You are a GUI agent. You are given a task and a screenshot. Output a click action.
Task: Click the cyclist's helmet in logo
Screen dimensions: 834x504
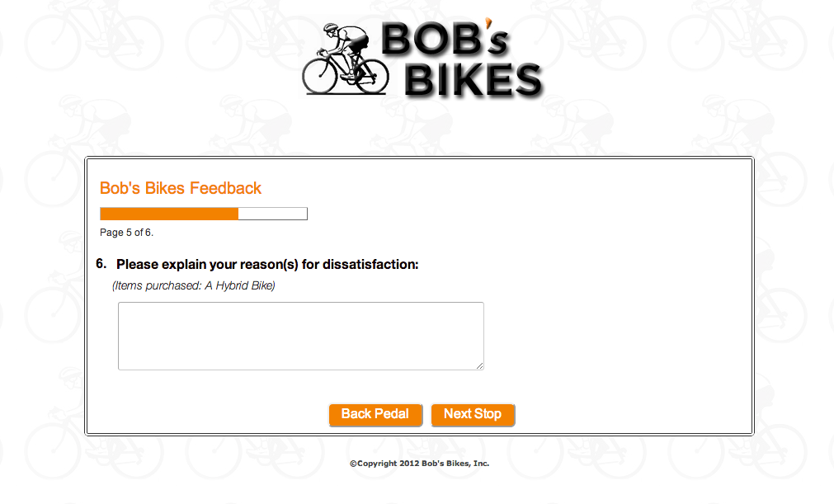[x=330, y=27]
